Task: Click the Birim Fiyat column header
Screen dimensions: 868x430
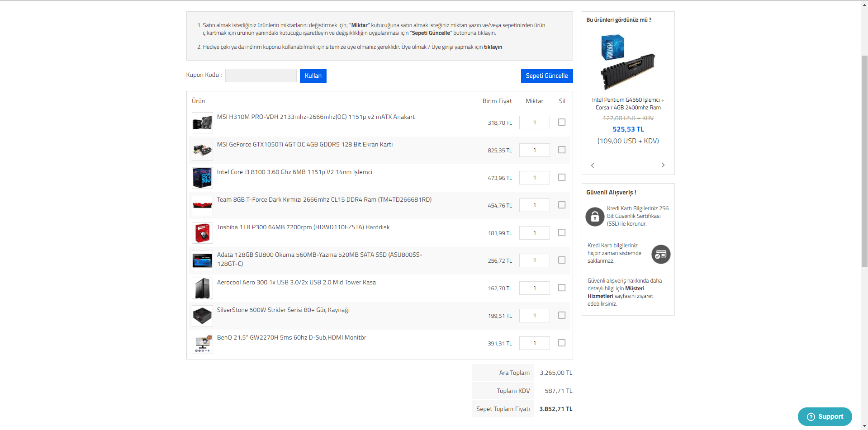Action: 497,101
